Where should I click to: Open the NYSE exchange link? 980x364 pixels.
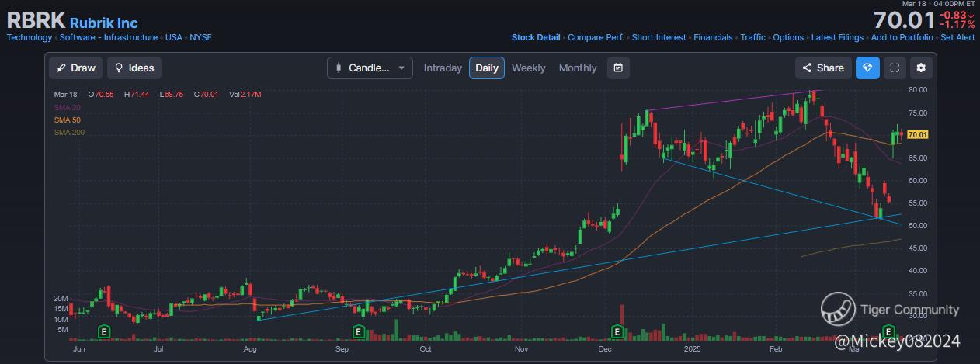click(x=200, y=37)
